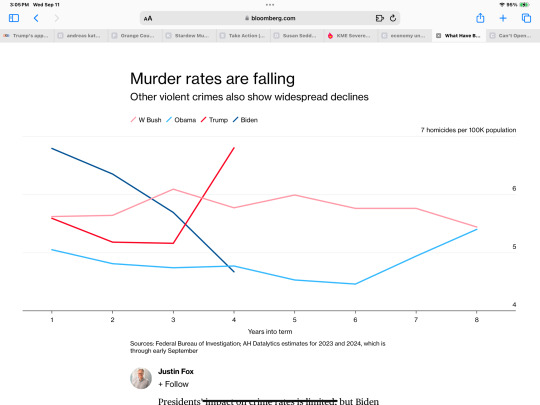540x405 pixels.
Task: Toggle the W Bush legend series
Action: pyautogui.click(x=146, y=120)
